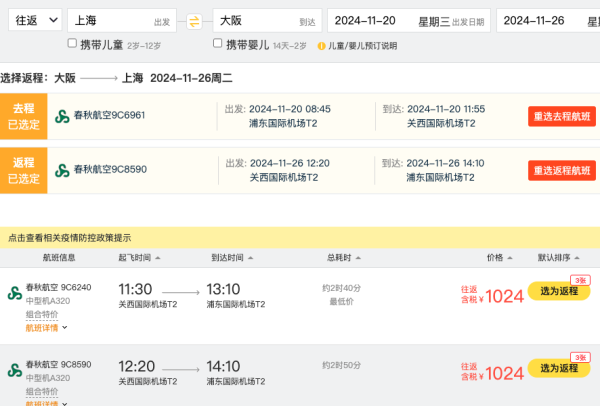Image resolution: width=600 pixels, height=406 pixels.
Task: Apply 默认排序 ordering
Action: coord(558,258)
